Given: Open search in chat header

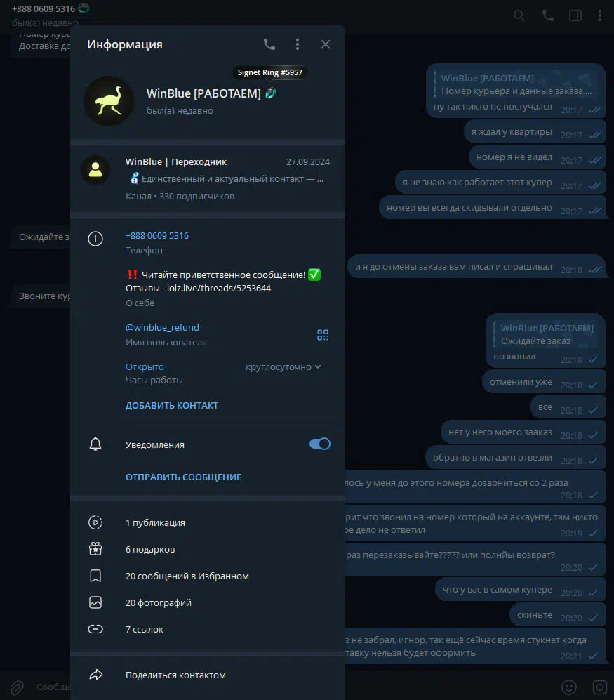Looking at the screenshot, I should (519, 15).
